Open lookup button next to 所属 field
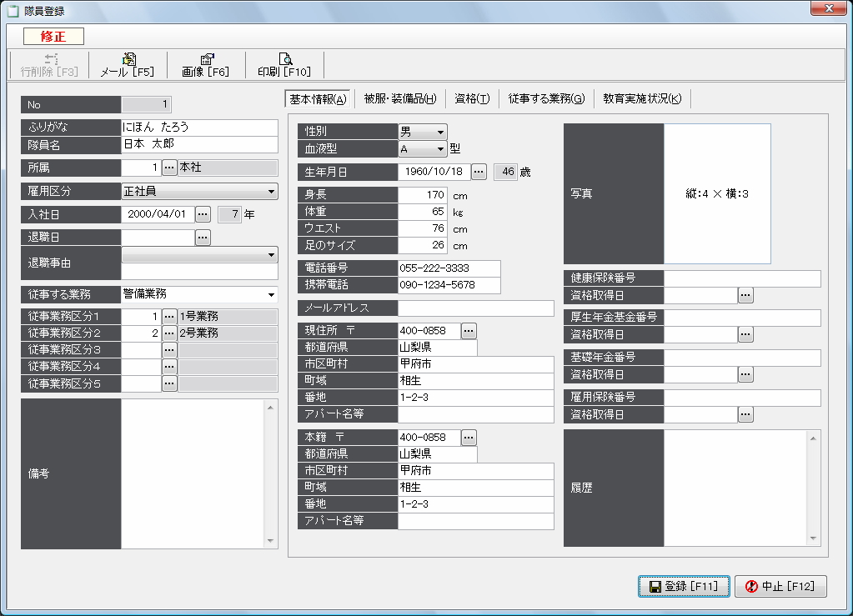 point(169,168)
